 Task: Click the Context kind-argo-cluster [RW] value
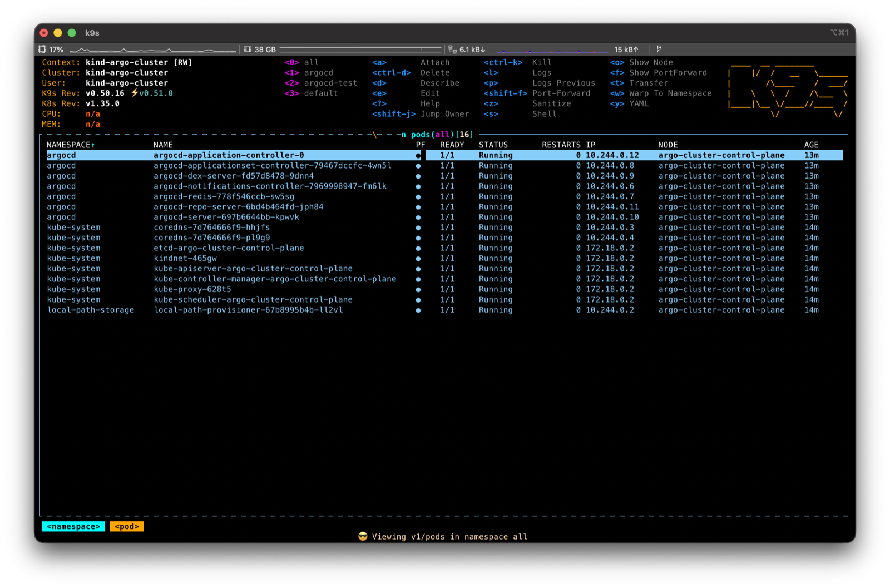pos(139,62)
